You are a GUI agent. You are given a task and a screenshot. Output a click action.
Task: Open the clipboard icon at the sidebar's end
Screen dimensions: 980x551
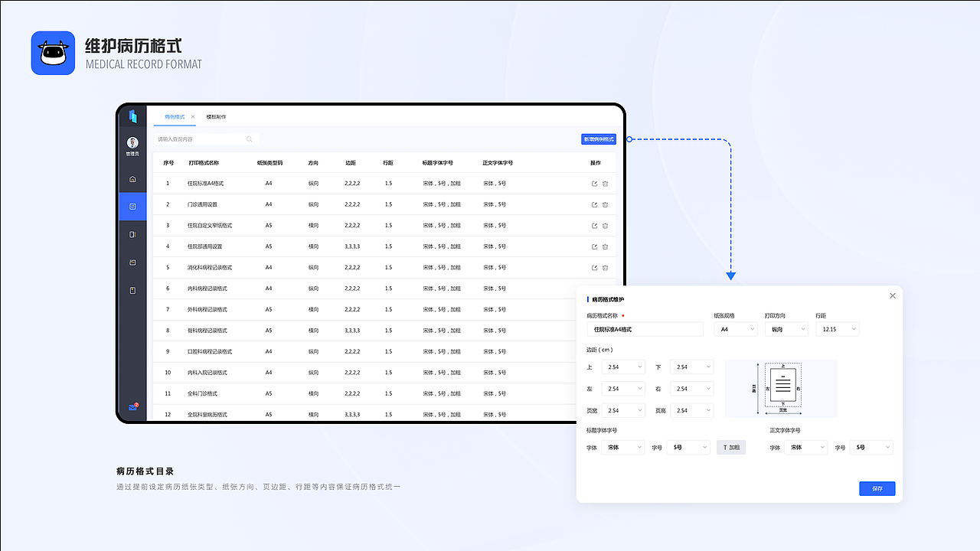pyautogui.click(x=132, y=290)
